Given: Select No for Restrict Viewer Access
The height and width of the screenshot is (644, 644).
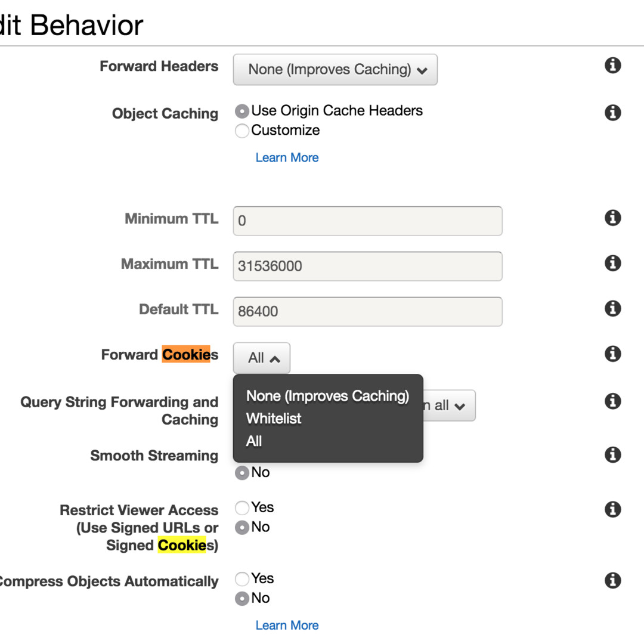Looking at the screenshot, I should (x=242, y=527).
